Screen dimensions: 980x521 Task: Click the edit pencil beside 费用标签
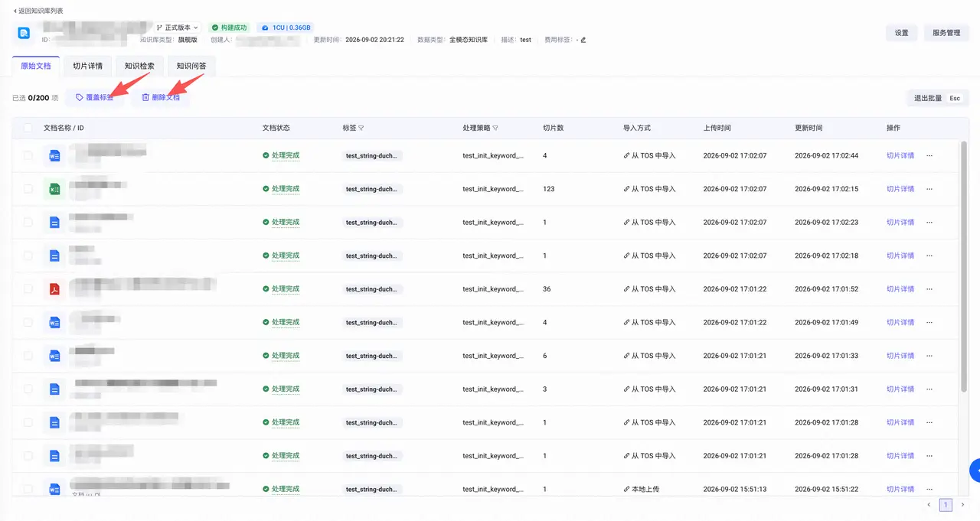click(583, 40)
